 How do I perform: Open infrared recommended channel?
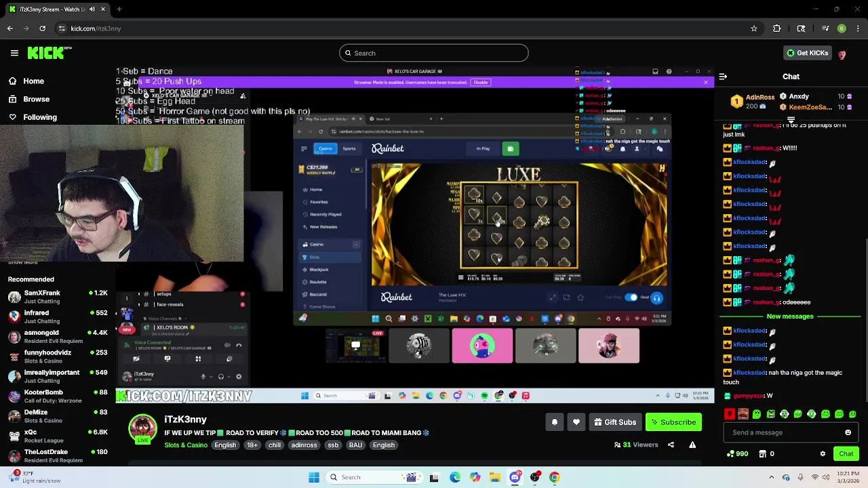click(58, 317)
